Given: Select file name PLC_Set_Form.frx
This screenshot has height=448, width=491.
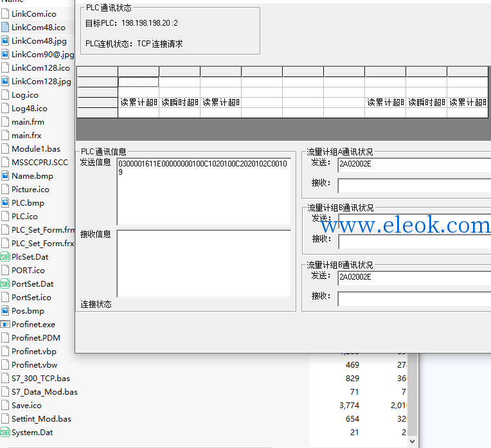Looking at the screenshot, I should (x=42, y=244).
